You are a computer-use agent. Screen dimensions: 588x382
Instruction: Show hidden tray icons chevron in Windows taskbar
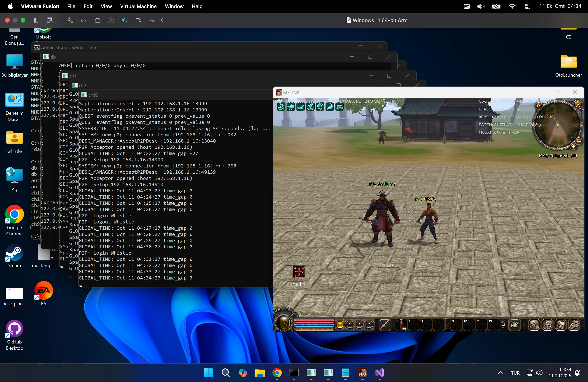500,373
